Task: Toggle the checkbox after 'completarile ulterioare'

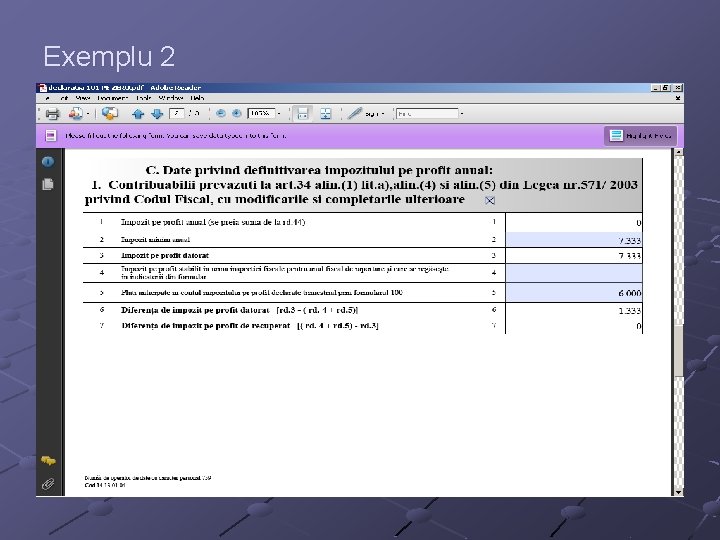Action: [x=490, y=200]
